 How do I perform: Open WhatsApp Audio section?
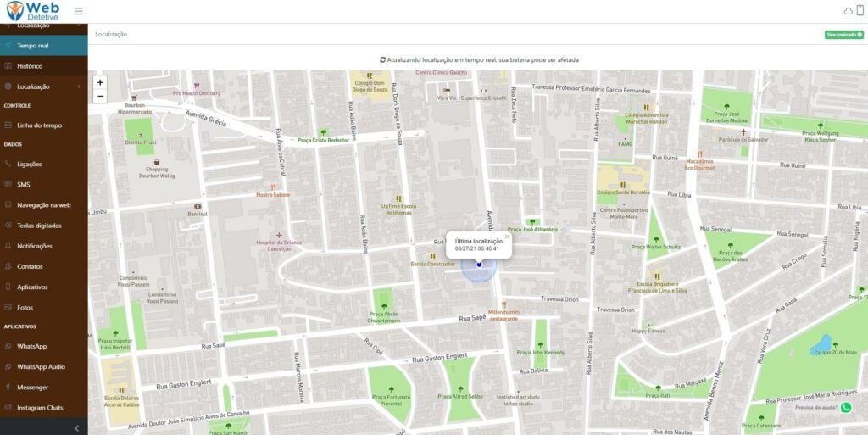(41, 367)
